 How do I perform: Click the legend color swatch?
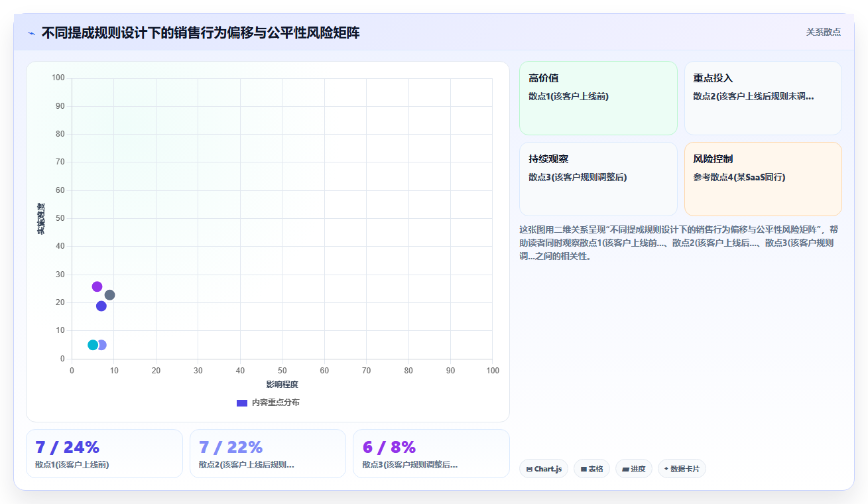click(242, 403)
